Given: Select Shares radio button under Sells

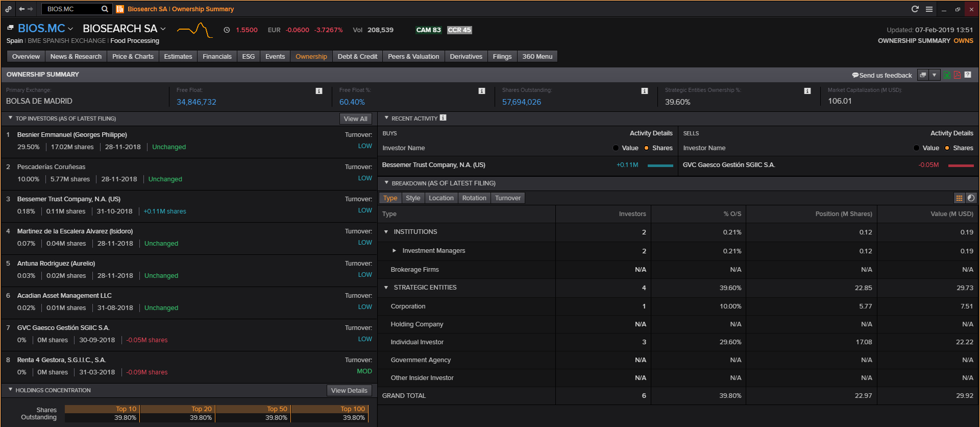Looking at the screenshot, I should coord(947,148).
